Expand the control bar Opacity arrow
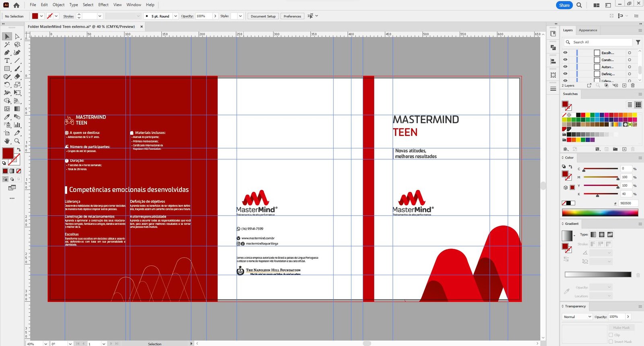 coord(215,16)
